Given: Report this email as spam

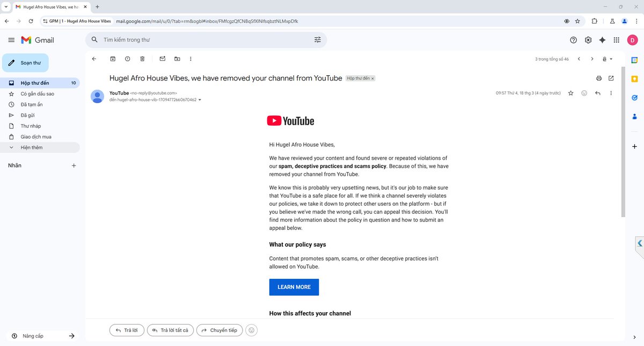Looking at the screenshot, I should tap(127, 59).
